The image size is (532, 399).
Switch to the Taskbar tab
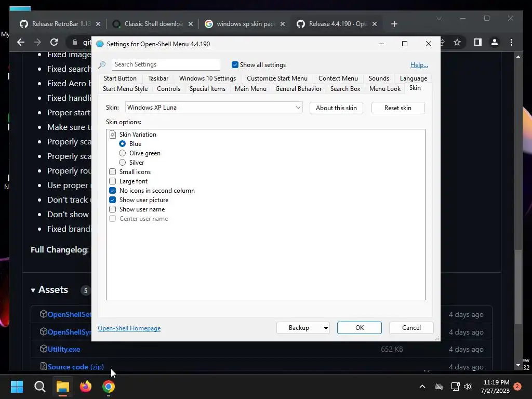click(158, 78)
